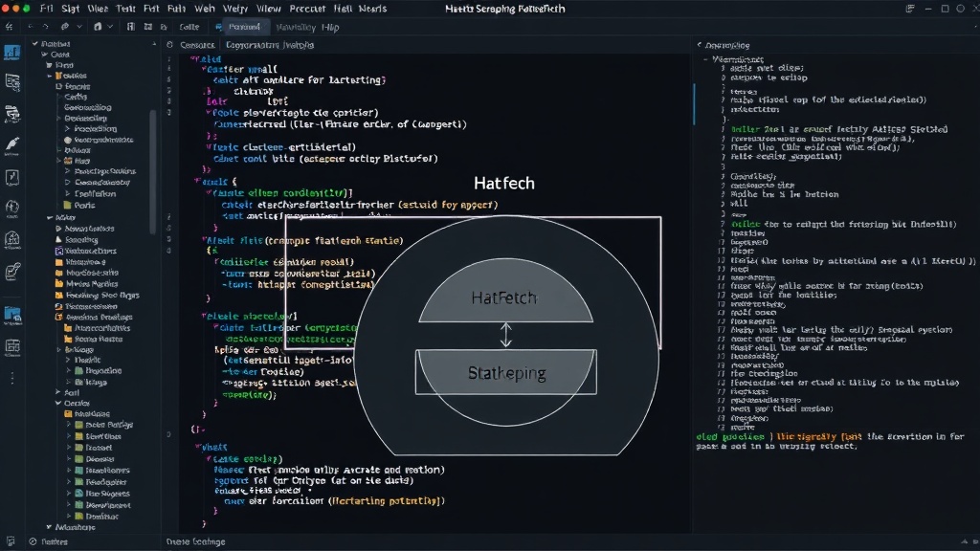Click the forward arrow in the toolbar
This screenshot has height=551, width=980.
pyautogui.click(x=45, y=27)
